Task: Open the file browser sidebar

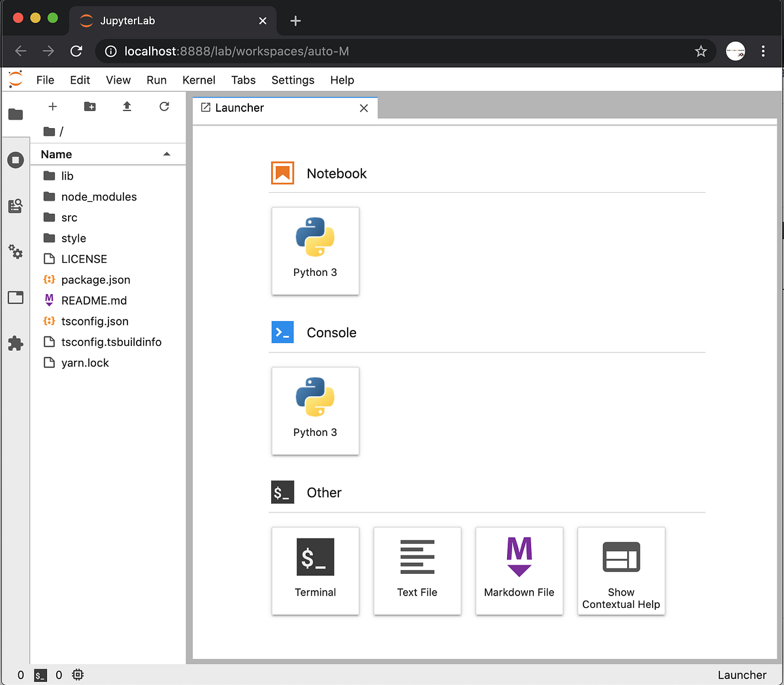Action: (15, 114)
